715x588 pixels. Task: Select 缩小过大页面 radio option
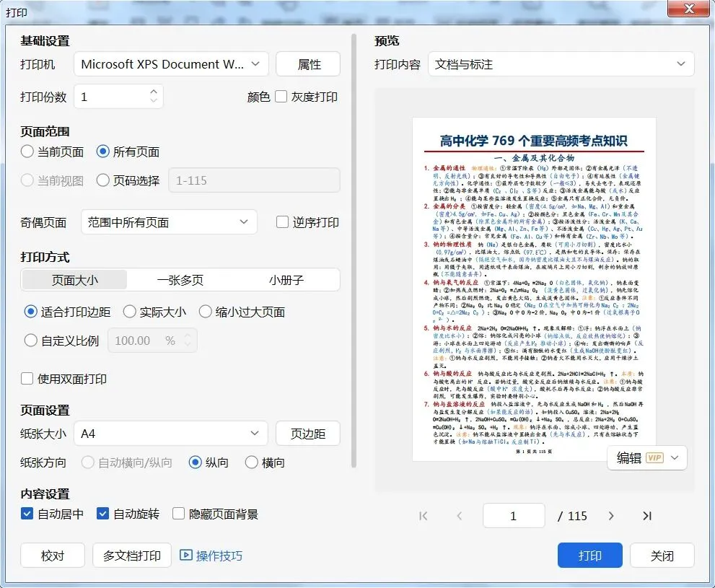tap(205, 312)
